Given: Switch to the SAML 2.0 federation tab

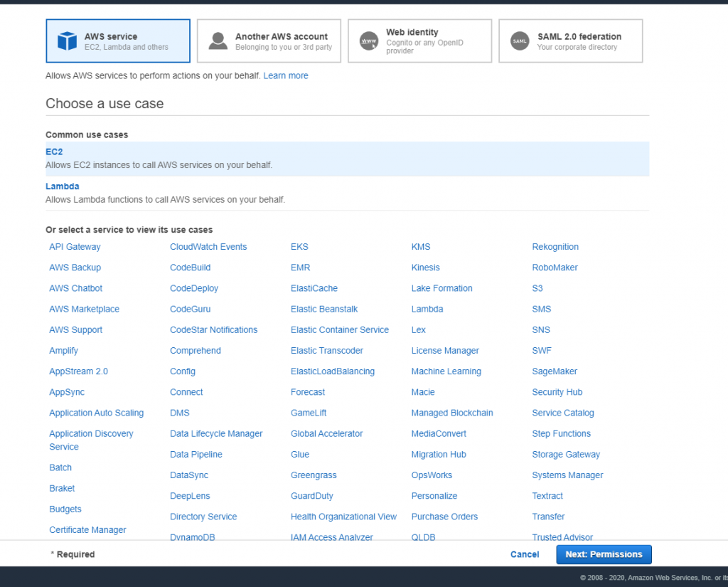Looking at the screenshot, I should coord(570,41).
